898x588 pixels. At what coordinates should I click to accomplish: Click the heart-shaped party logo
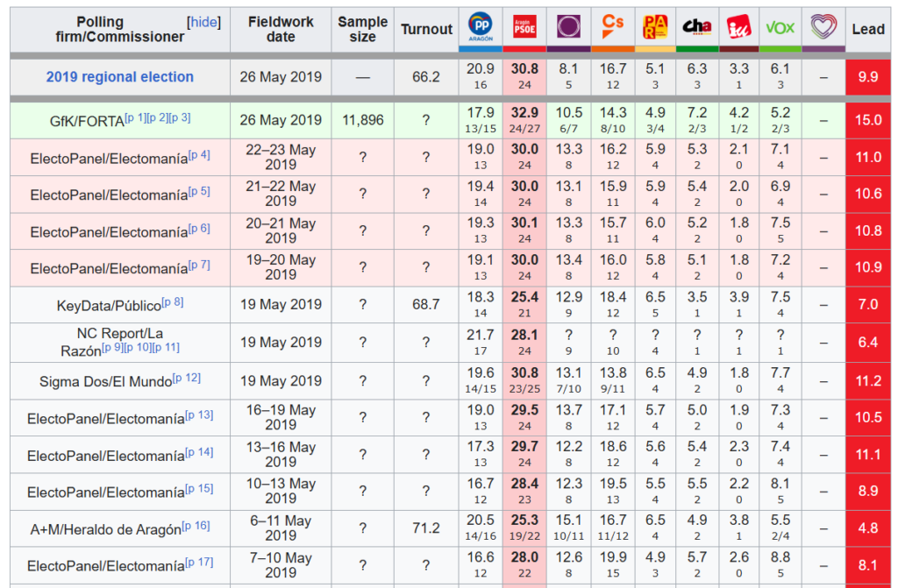click(823, 27)
